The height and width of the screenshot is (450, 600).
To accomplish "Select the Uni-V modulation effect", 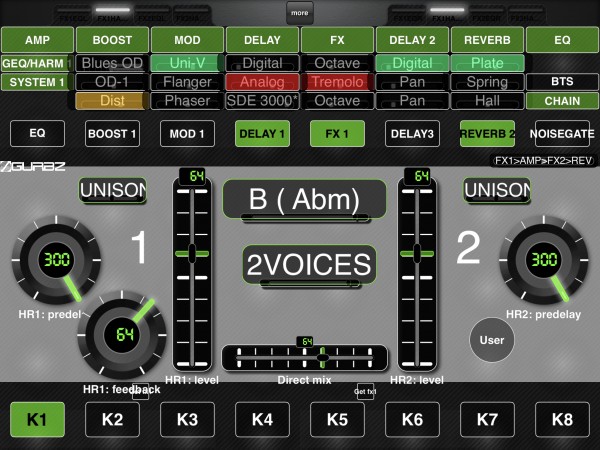I will coord(187,63).
